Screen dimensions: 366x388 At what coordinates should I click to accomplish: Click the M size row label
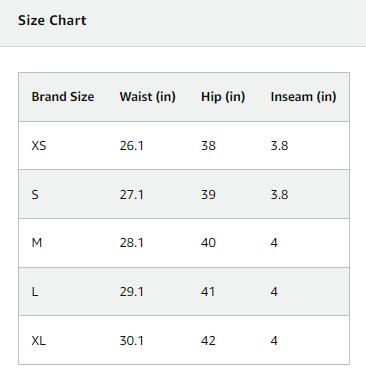tap(37, 243)
